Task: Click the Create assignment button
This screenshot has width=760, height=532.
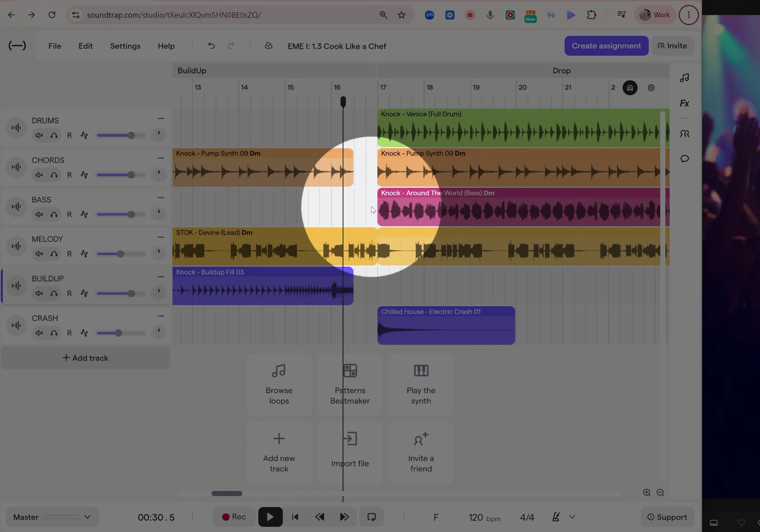Action: [606, 46]
